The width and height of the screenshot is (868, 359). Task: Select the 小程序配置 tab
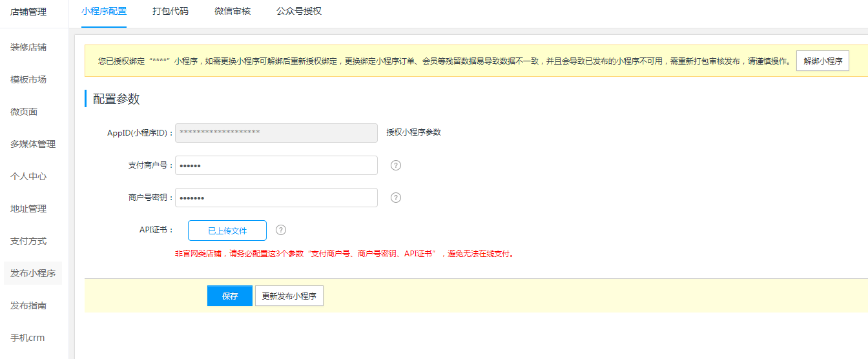[x=104, y=12]
